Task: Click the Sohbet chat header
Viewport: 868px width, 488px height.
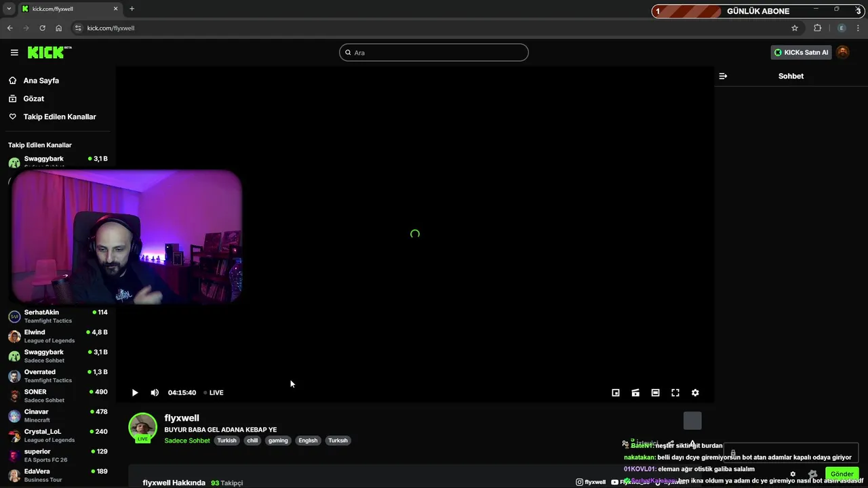Action: [x=791, y=76]
